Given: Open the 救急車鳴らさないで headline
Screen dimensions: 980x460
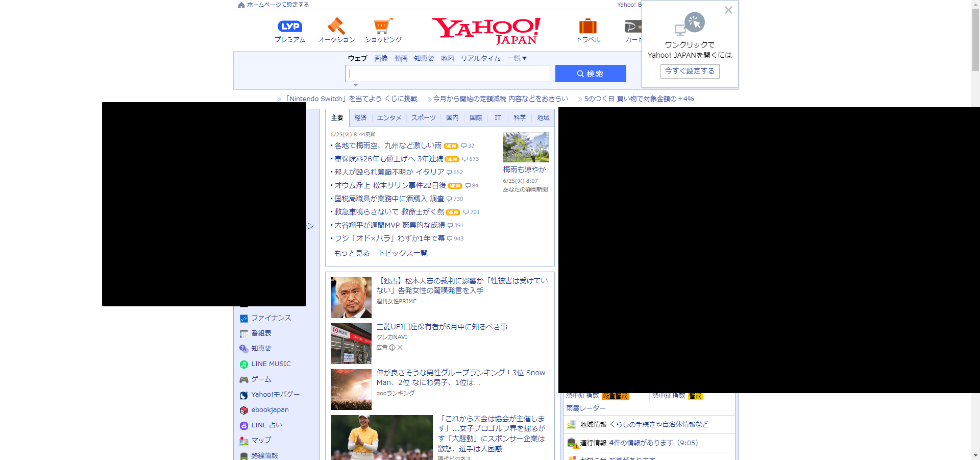Looking at the screenshot, I should [x=389, y=212].
